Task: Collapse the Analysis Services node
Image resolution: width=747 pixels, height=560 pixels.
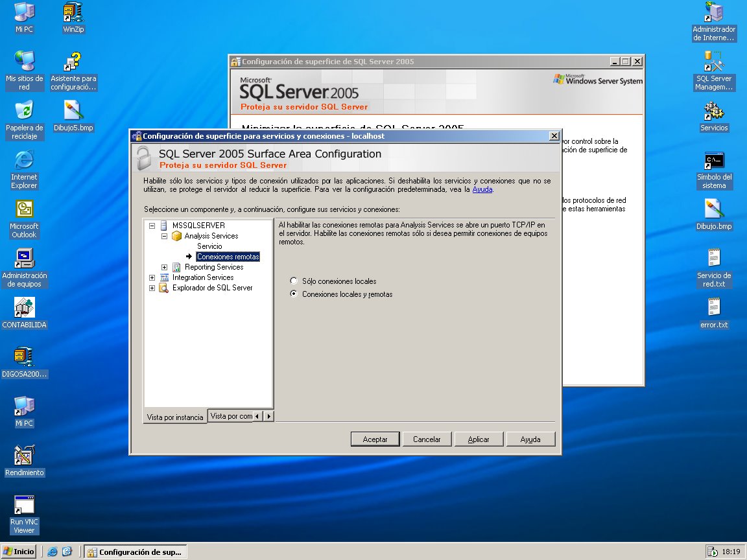Action: pos(164,236)
